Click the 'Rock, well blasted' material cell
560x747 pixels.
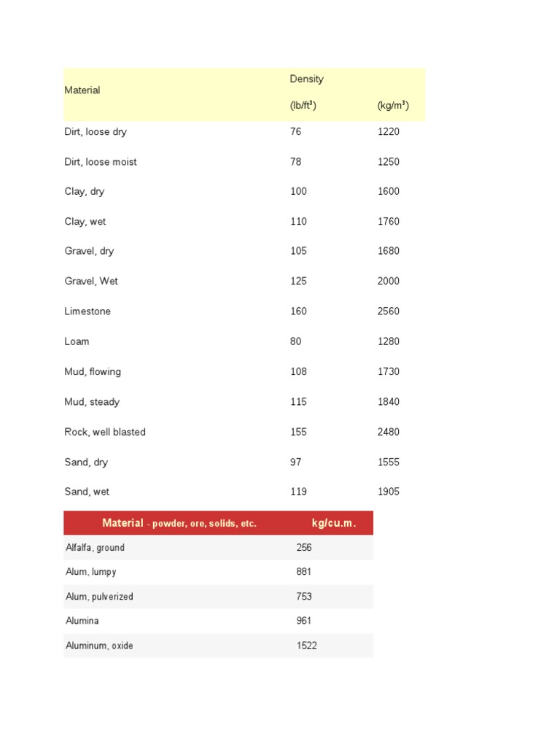(x=105, y=432)
